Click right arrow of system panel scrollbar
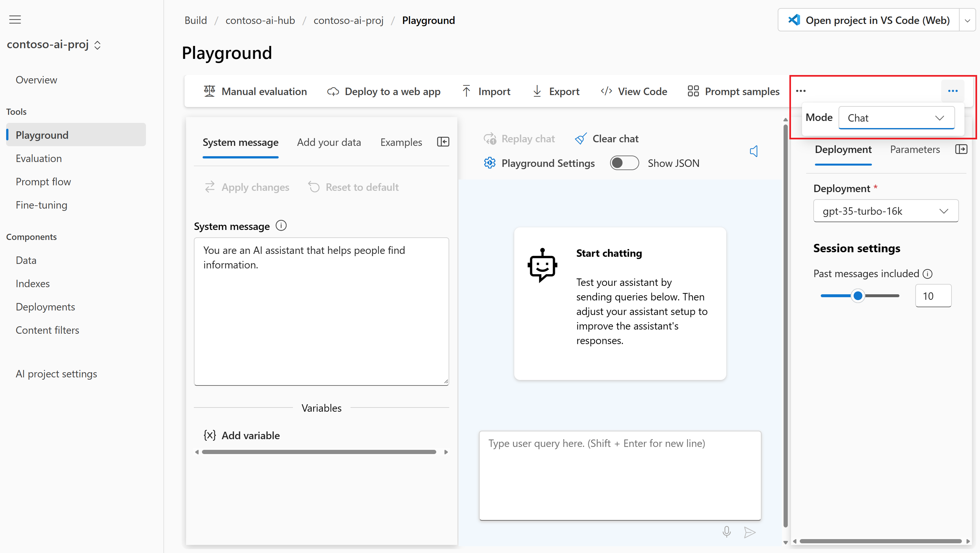Viewport: 980px width, 553px height. tap(446, 452)
